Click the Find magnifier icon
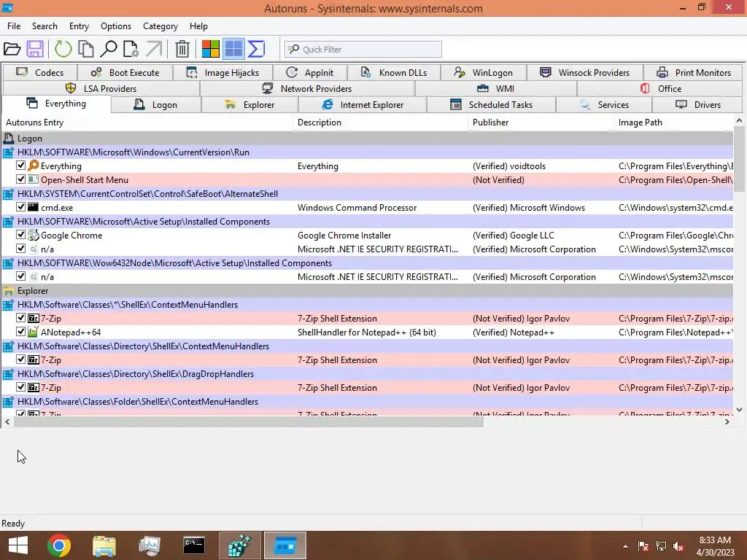 click(x=109, y=49)
